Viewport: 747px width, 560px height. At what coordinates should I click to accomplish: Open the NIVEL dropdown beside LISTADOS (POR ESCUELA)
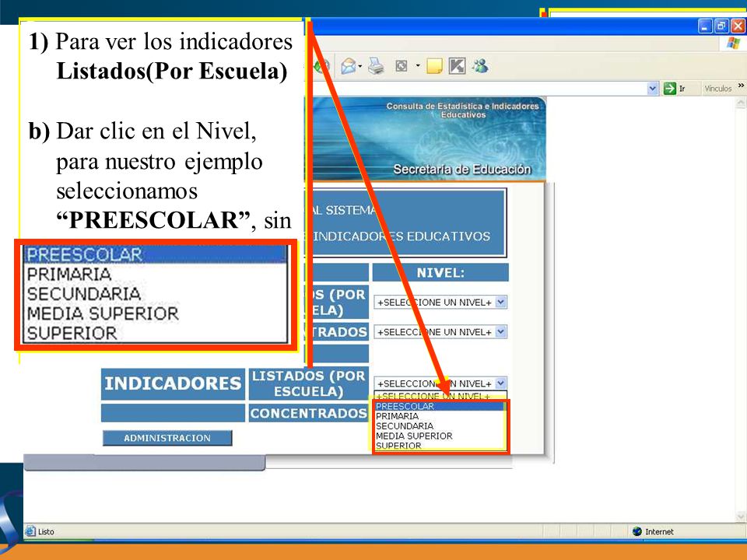click(440, 383)
